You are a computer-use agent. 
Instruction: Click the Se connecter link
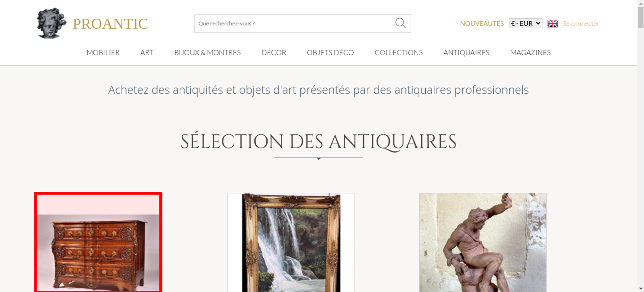click(581, 23)
